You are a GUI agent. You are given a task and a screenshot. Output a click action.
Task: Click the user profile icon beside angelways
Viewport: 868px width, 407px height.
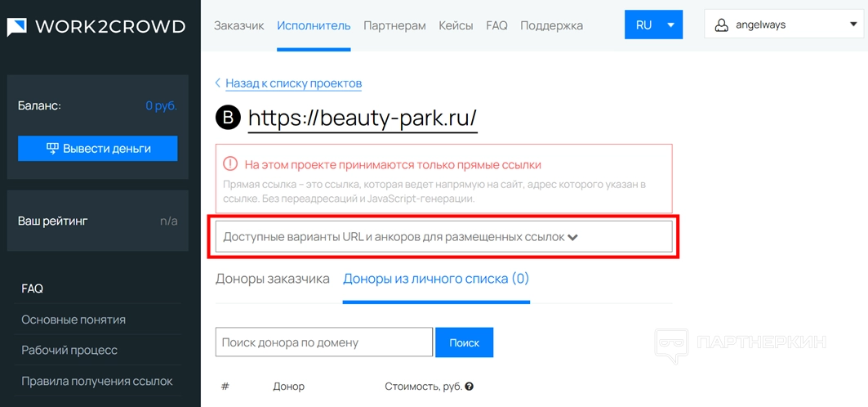click(721, 25)
